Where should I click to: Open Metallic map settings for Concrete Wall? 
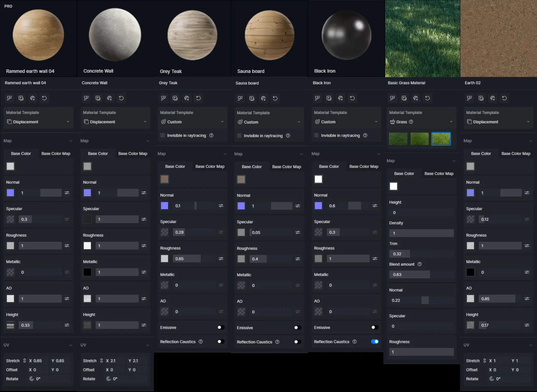144,272
